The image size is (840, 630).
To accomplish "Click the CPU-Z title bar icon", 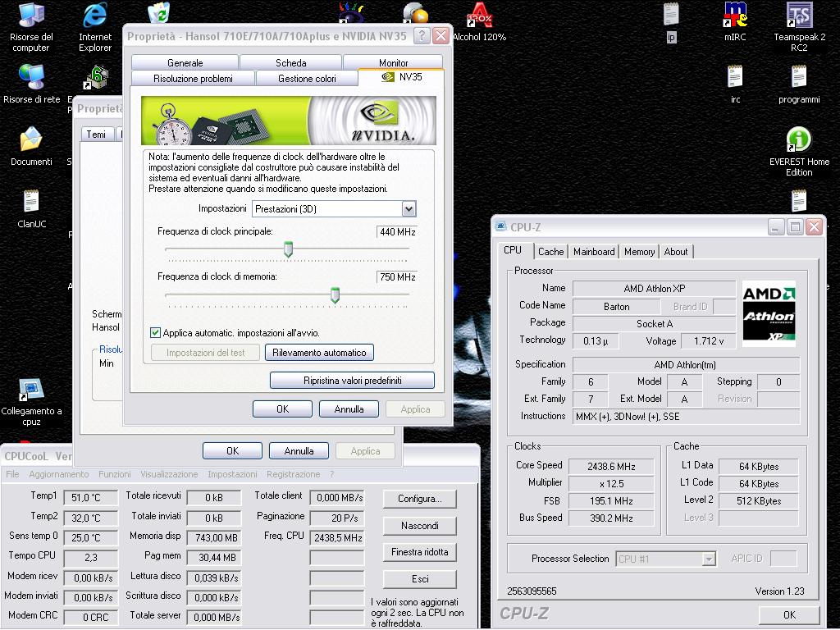I will click(x=501, y=226).
